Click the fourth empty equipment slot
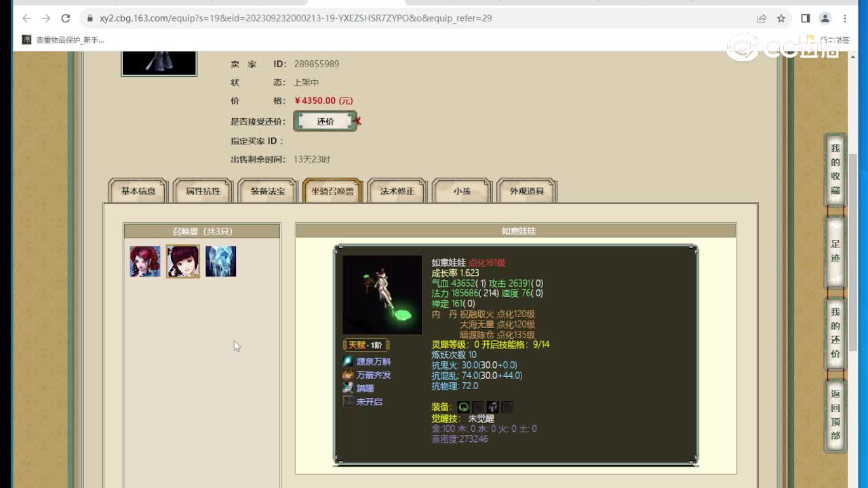 (x=507, y=407)
